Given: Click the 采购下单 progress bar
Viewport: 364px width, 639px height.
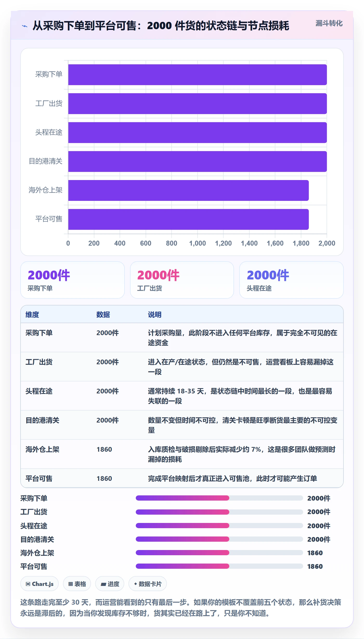Looking at the screenshot, I should [219, 498].
